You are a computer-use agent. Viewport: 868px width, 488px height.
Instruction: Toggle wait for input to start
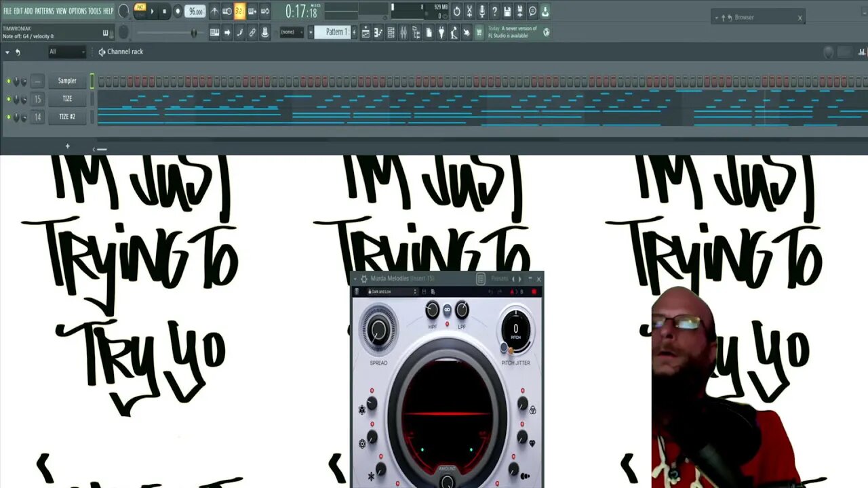(x=227, y=12)
